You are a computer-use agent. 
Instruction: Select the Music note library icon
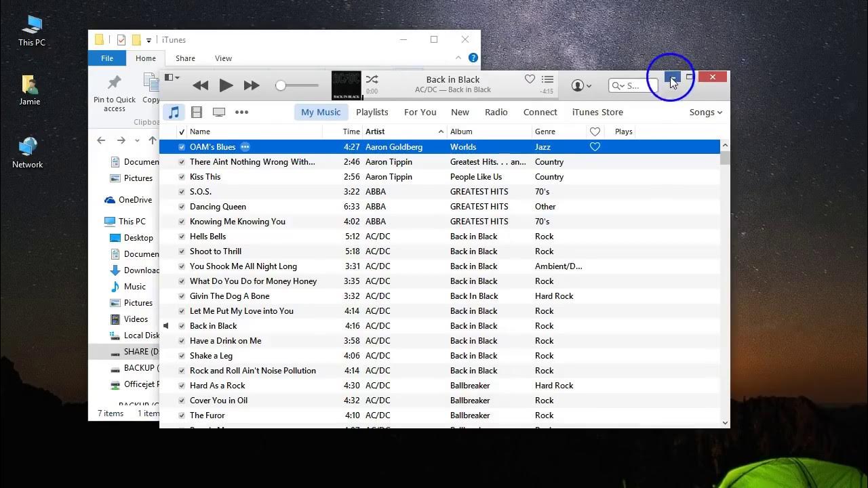tap(174, 112)
